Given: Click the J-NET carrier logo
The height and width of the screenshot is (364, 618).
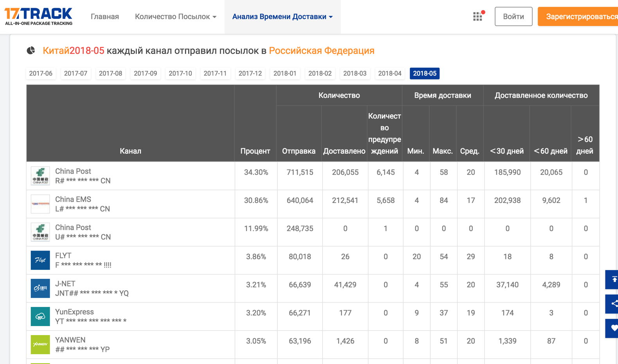Looking at the screenshot, I should click(40, 289).
